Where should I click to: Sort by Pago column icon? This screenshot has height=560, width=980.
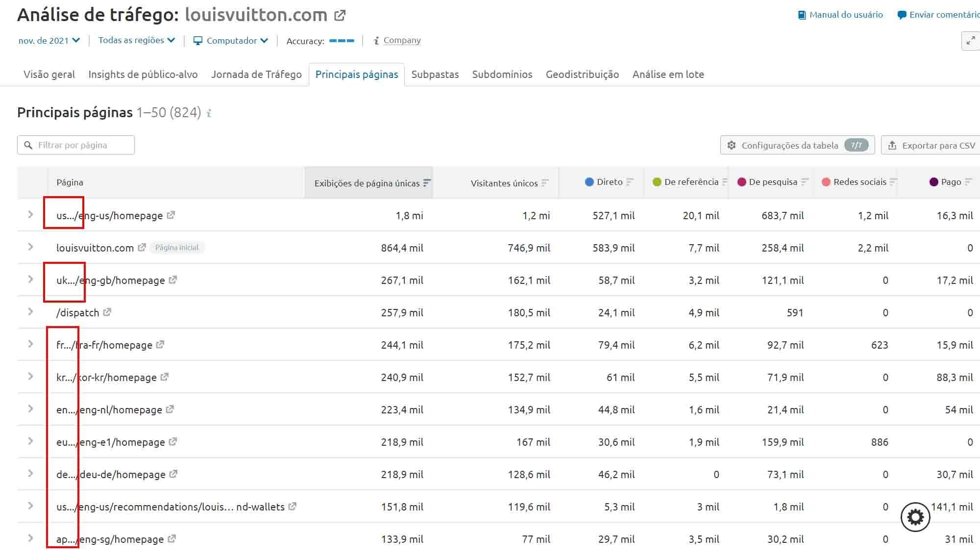[968, 182]
